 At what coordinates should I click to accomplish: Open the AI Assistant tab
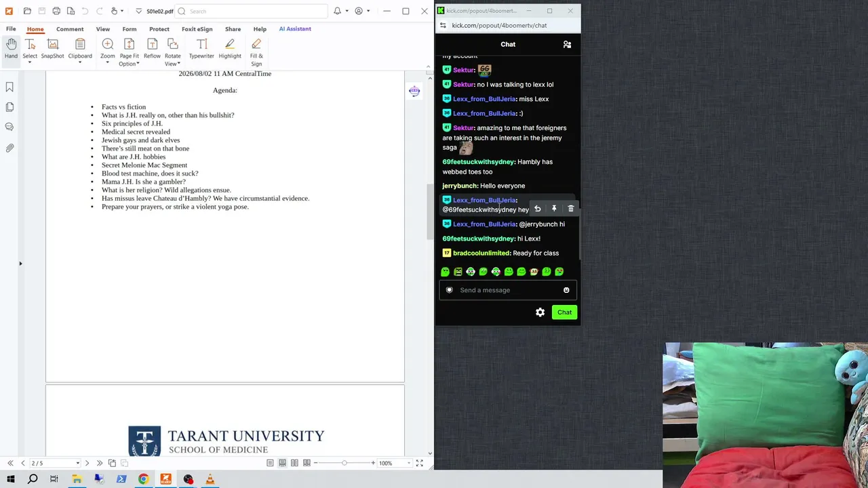(295, 29)
